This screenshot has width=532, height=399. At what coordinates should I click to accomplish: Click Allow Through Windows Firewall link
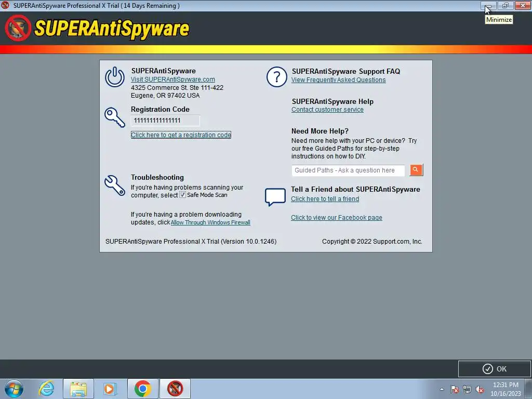click(210, 222)
